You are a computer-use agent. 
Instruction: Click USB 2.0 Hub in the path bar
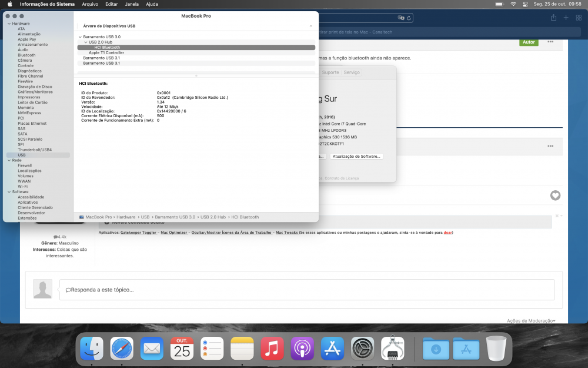(x=213, y=217)
